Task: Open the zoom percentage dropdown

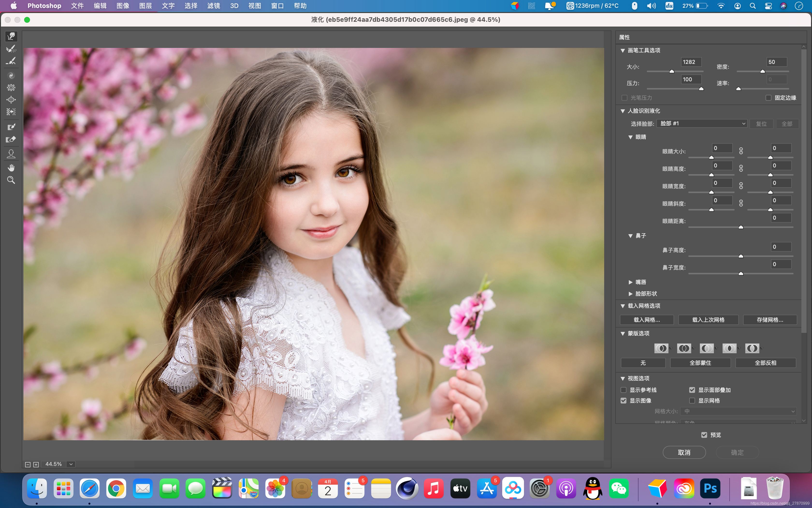Action: point(71,464)
